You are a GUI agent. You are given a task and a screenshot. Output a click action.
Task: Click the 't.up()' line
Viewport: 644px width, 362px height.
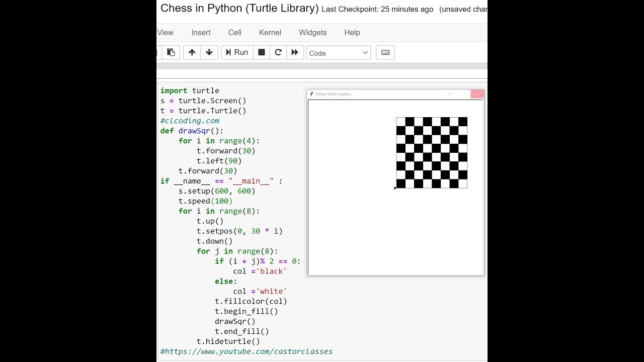[x=210, y=221]
